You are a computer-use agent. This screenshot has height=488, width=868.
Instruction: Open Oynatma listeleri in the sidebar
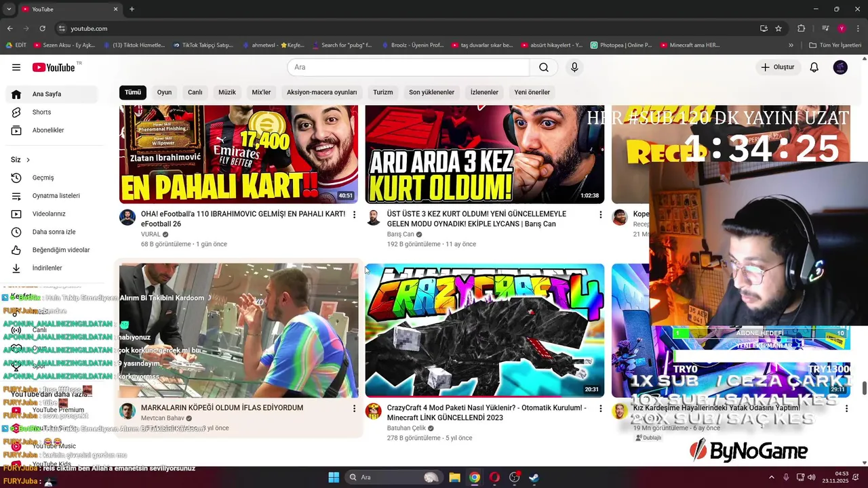[x=51, y=196]
